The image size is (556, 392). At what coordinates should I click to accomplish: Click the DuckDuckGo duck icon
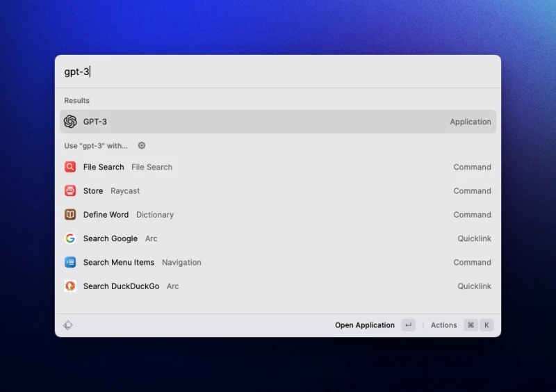click(x=70, y=286)
